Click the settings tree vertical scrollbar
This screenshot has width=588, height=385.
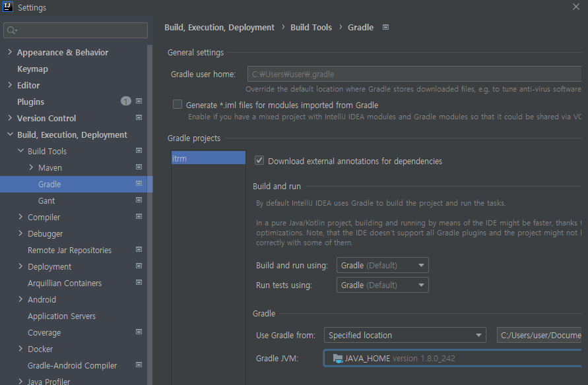point(150,215)
